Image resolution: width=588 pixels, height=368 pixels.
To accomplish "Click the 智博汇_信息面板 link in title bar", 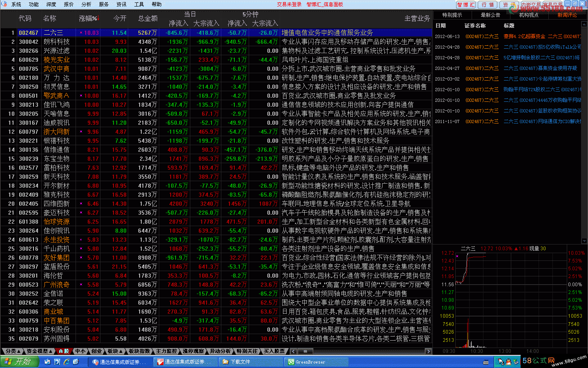I will [x=325, y=4].
